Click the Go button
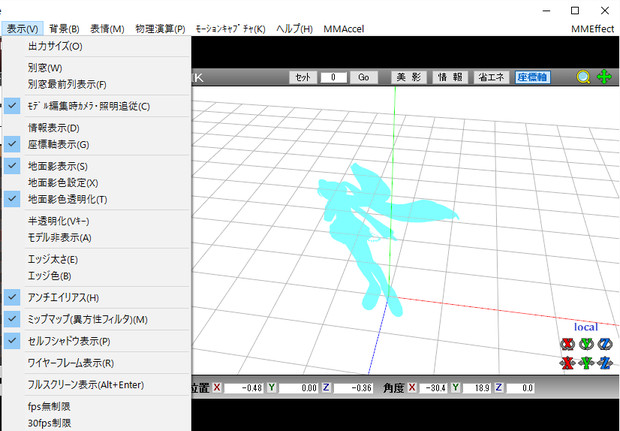Screen dimensions: 620x431 [x=364, y=77]
